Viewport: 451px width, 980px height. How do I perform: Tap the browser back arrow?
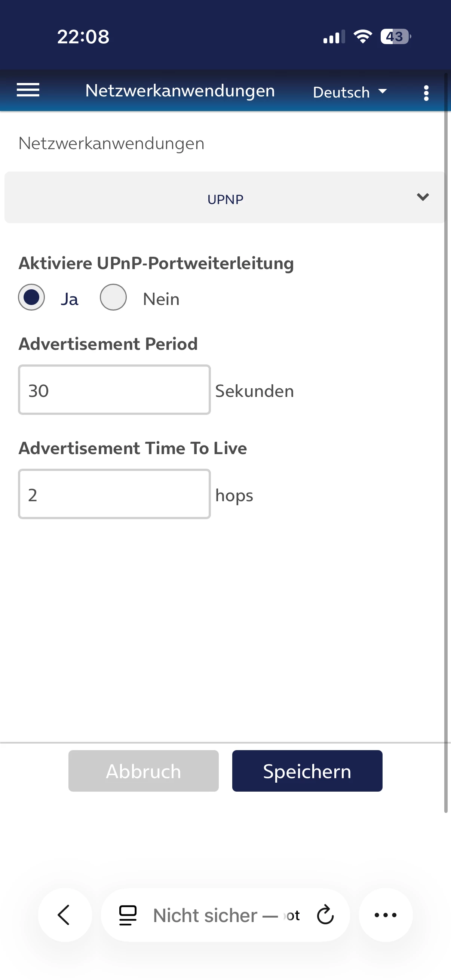point(65,915)
